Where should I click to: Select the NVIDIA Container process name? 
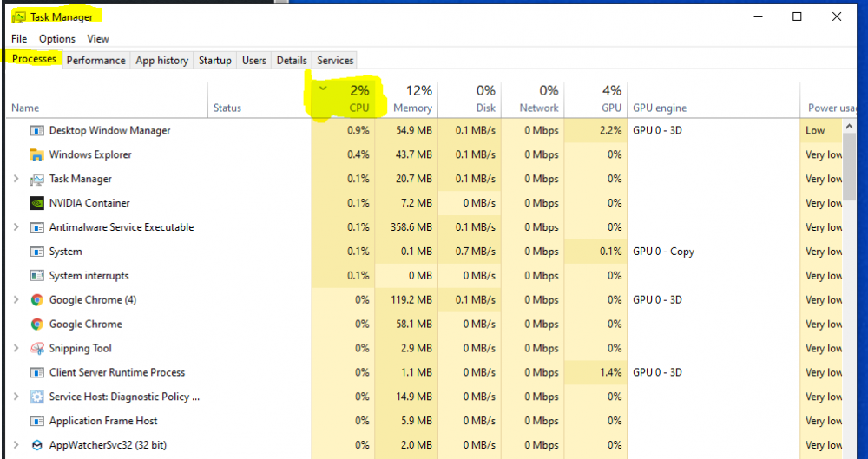coord(89,203)
